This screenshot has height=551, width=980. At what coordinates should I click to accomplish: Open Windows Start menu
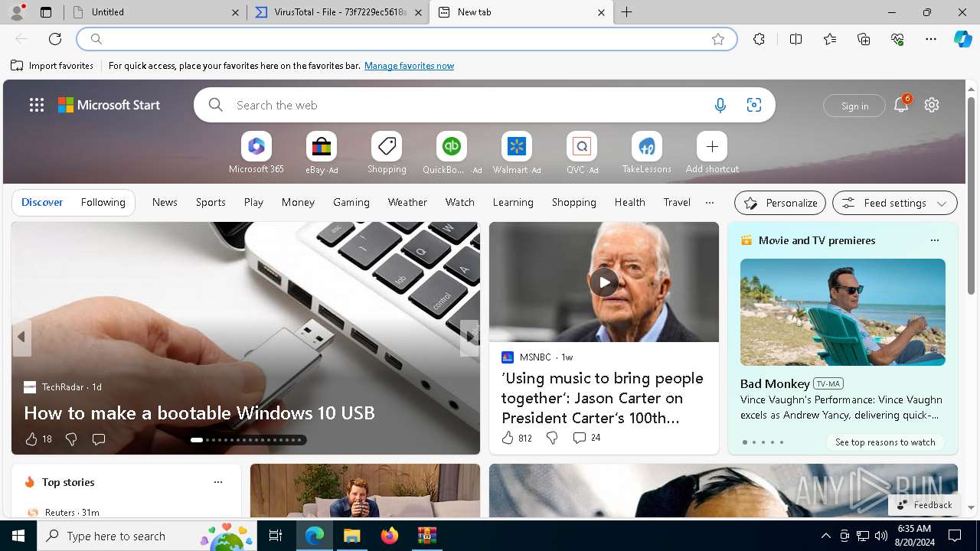point(18,536)
